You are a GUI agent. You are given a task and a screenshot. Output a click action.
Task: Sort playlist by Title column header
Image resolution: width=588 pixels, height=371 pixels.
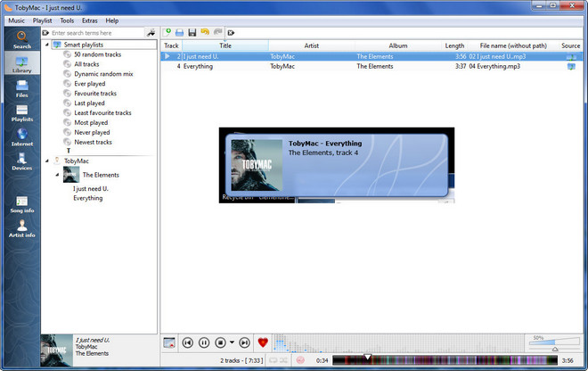click(225, 45)
